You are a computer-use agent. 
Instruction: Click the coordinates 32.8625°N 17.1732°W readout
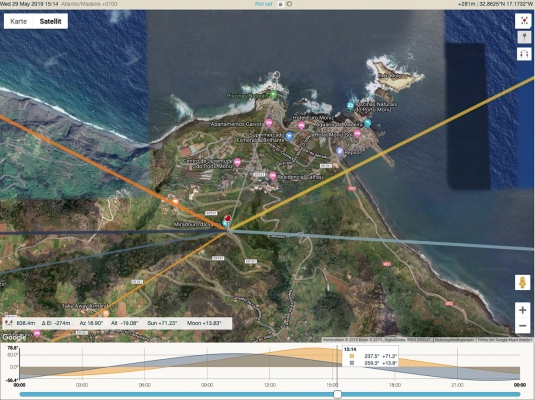[x=506, y=4]
